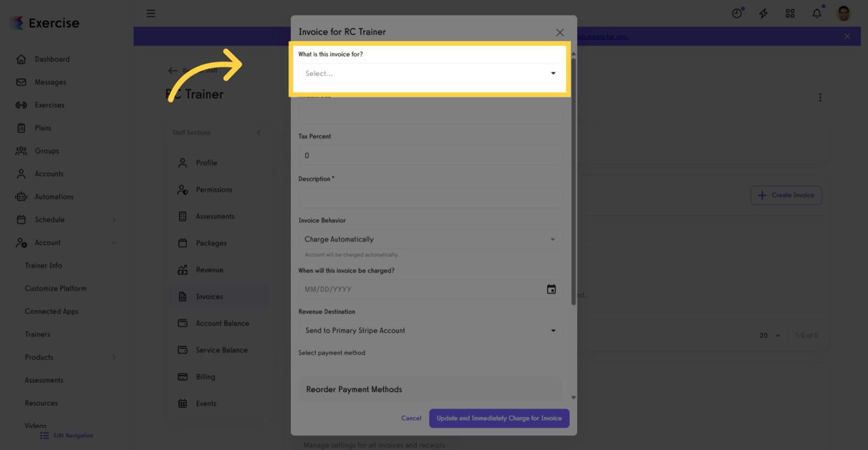This screenshot has width=868, height=450.
Task: Click the lightning bolt quick actions icon
Action: click(763, 13)
